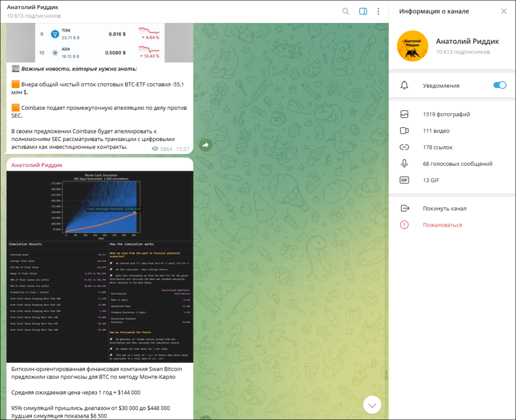Click the channel title in the chat header
516x420 pixels.
click(x=33, y=8)
